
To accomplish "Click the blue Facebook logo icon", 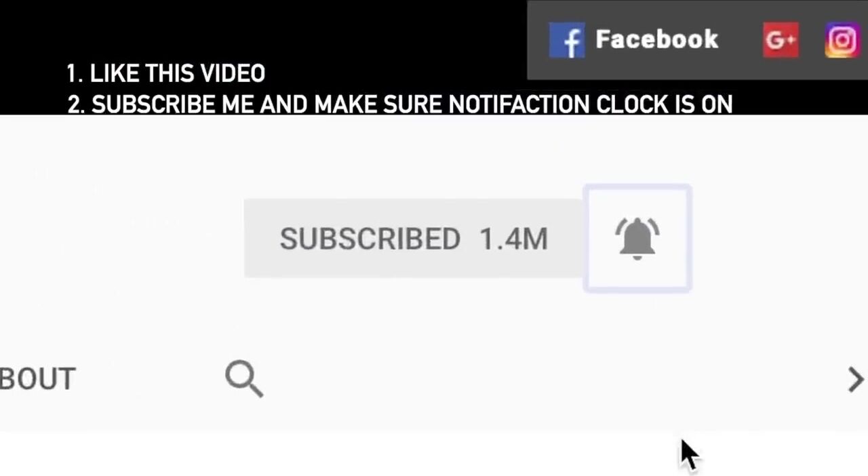I will pyautogui.click(x=566, y=40).
